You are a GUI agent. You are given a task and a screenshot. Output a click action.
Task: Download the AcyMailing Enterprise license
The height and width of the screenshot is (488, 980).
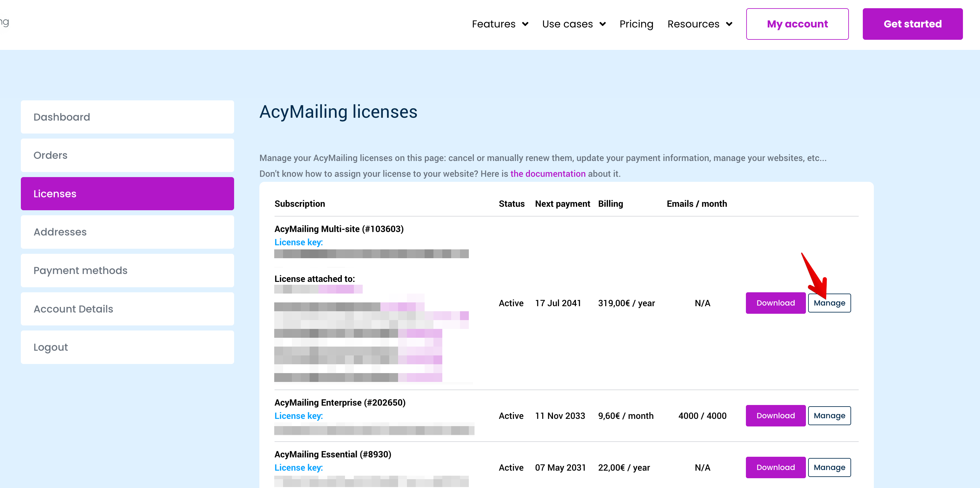coord(775,415)
